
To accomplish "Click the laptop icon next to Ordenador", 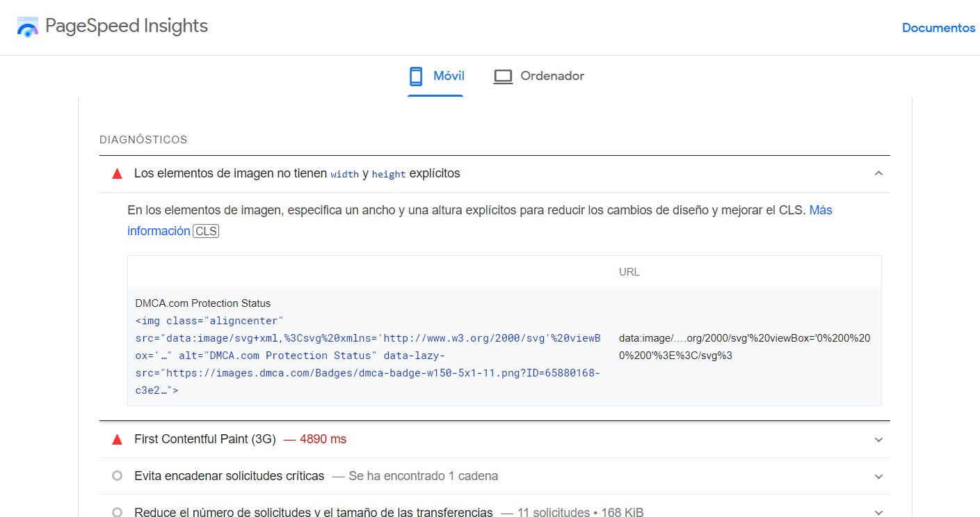I will click(x=503, y=77).
